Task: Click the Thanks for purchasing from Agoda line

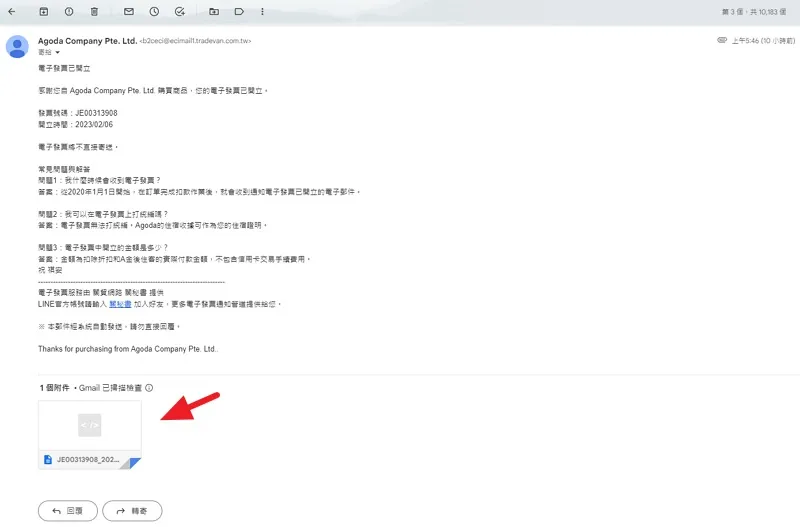Action: (128, 349)
